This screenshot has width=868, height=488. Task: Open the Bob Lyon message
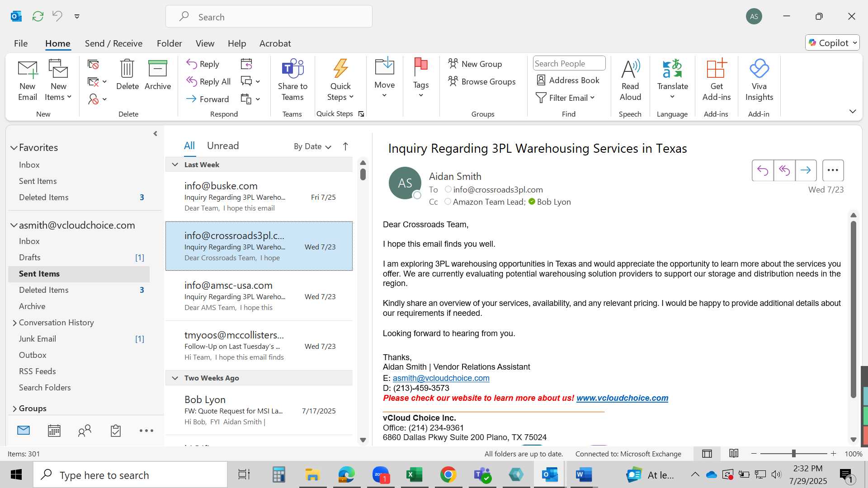tap(259, 410)
